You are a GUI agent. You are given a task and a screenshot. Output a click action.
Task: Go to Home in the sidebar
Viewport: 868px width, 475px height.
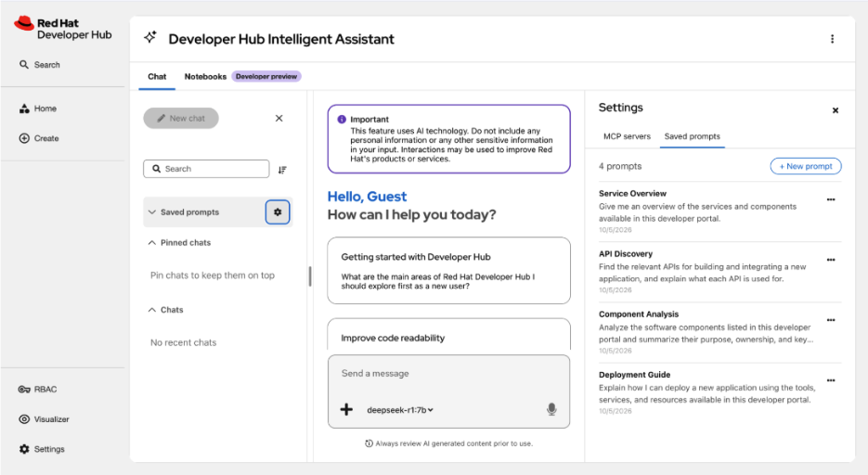click(x=38, y=109)
